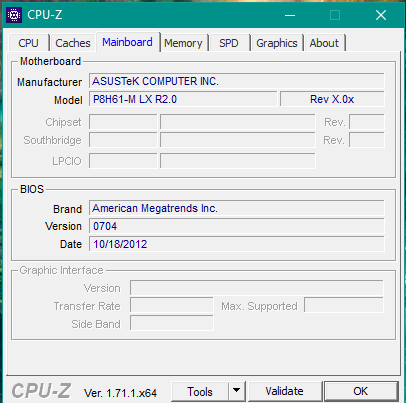Click the CPU-Z app icon in title bar
This screenshot has height=403, width=406.
[x=14, y=15]
